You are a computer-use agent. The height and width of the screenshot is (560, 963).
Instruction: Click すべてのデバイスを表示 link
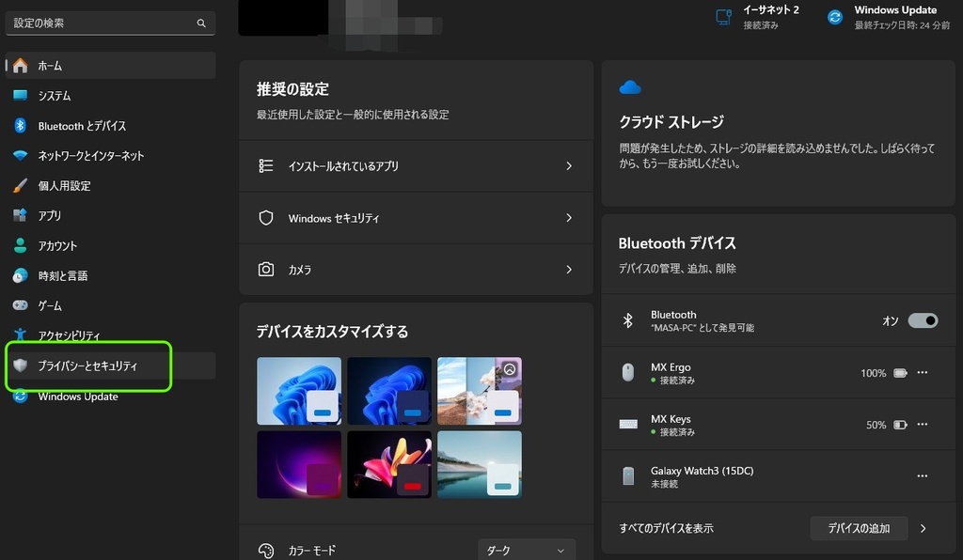point(667,528)
